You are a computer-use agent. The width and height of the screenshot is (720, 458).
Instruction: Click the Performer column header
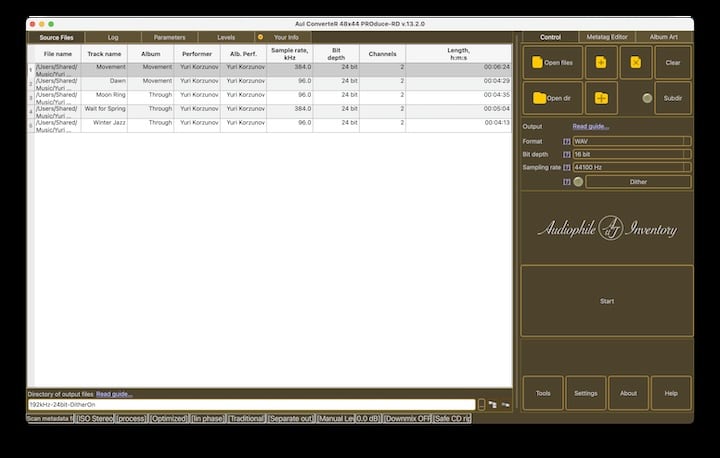(x=197, y=54)
